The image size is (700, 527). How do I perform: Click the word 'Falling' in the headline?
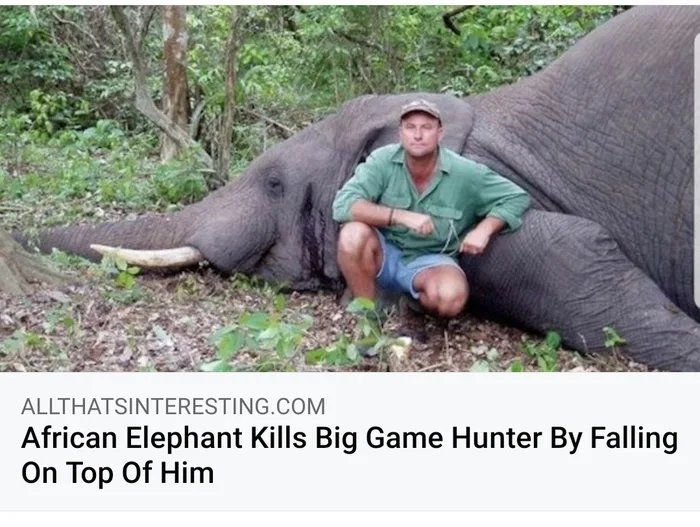click(x=634, y=438)
